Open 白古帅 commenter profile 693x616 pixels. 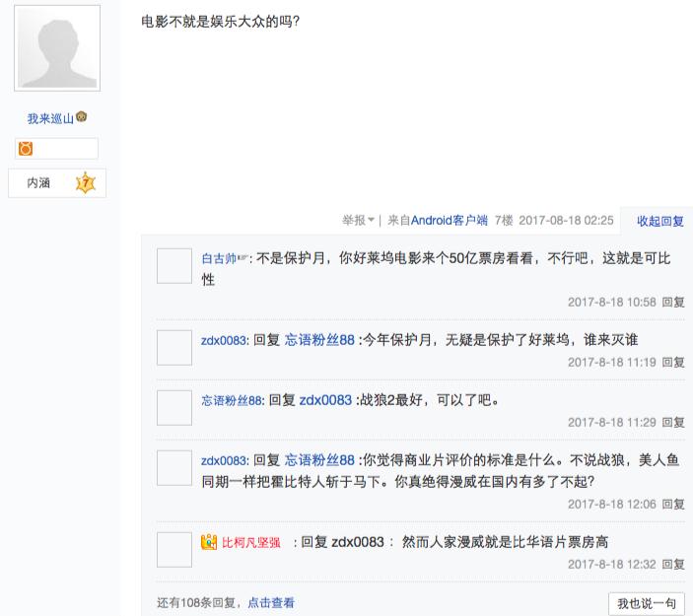(x=219, y=258)
